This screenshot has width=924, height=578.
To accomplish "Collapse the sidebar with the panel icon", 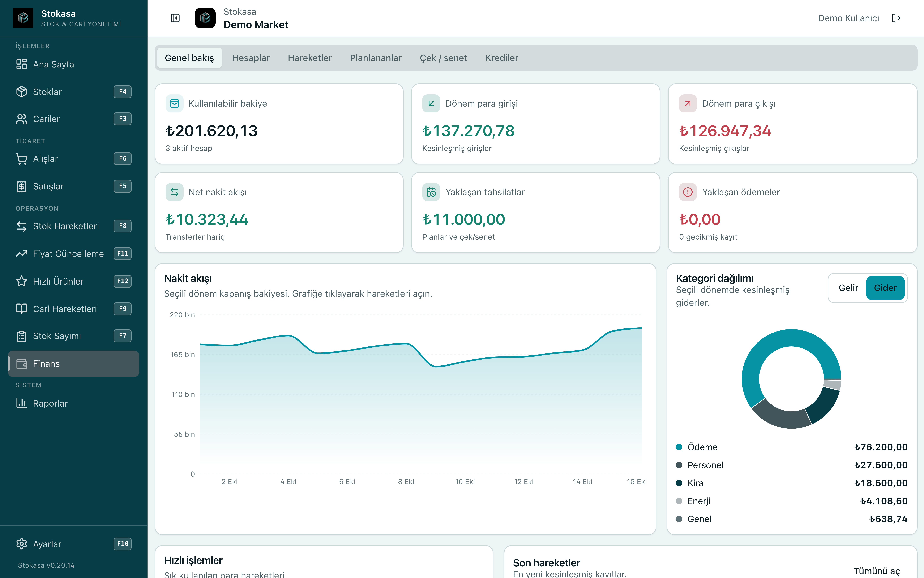I will click(175, 18).
